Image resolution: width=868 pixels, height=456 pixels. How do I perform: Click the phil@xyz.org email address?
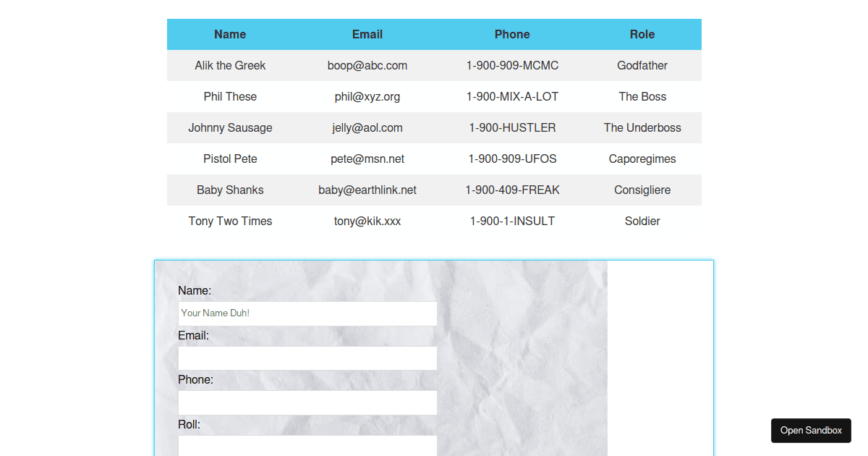(x=367, y=96)
